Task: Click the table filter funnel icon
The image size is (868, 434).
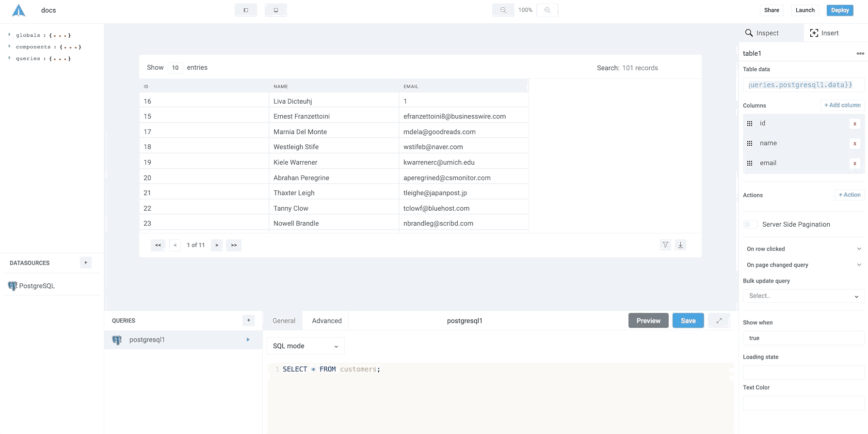Action: [x=665, y=245]
